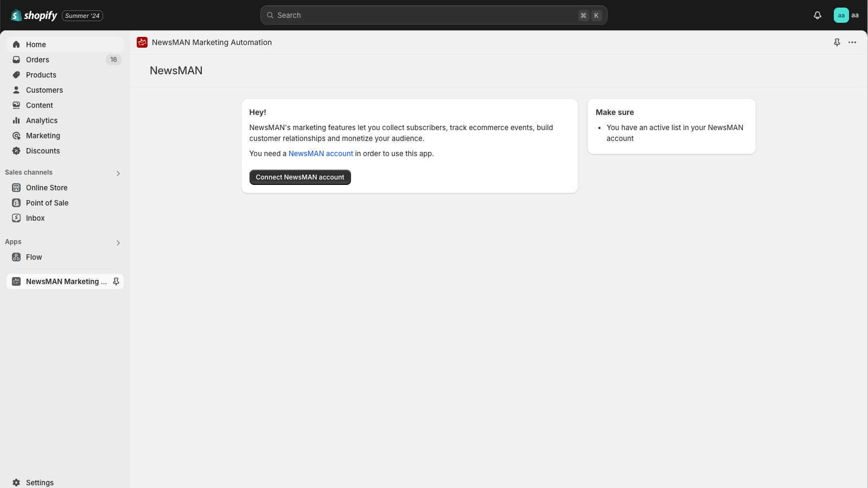
Task: Open Content in the sidebar
Action: [65, 105]
